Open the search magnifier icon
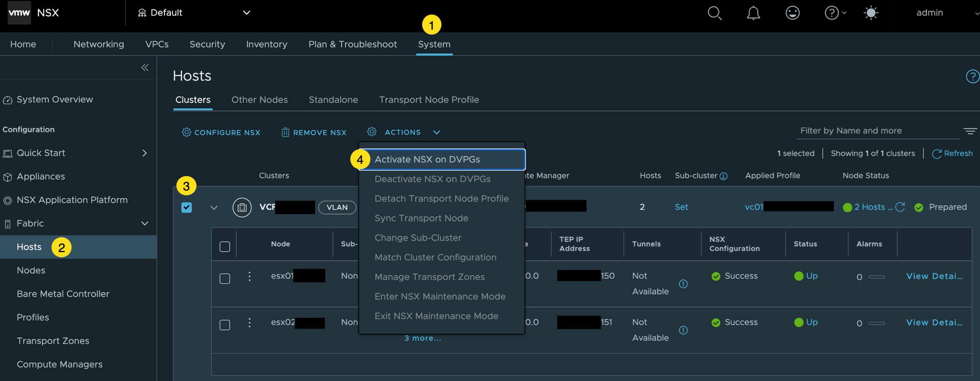This screenshot has height=381, width=980. point(714,13)
